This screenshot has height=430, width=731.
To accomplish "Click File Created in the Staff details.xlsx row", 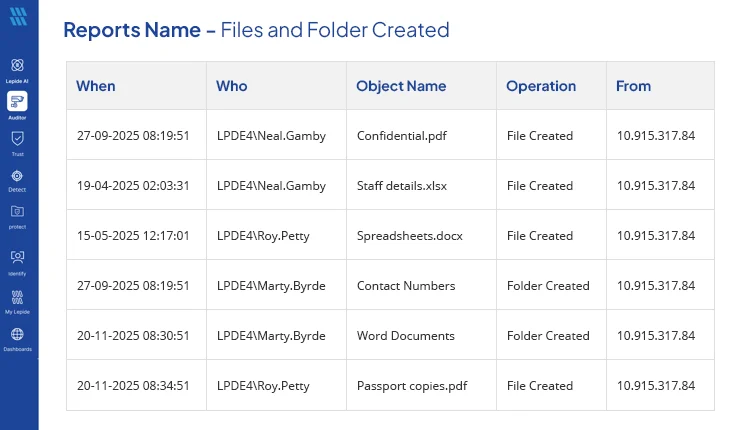I will point(540,186).
